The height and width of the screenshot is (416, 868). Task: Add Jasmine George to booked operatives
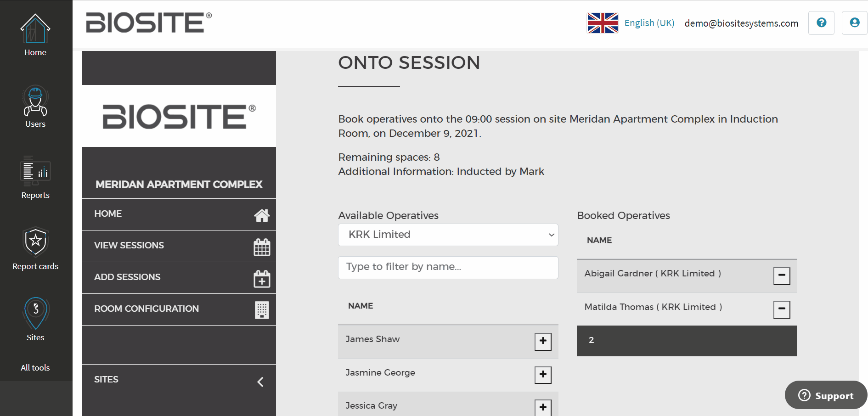tap(543, 375)
